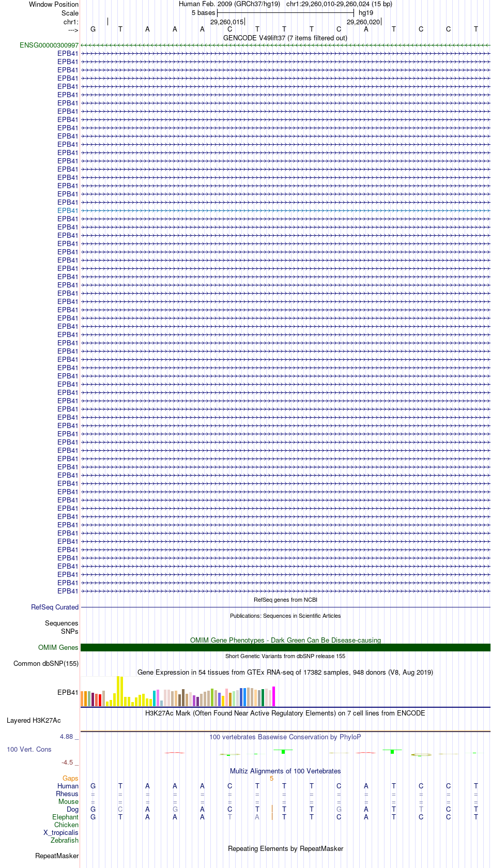Click 'Repeating Elements by RepeatMasker' title
This screenshot has height=868, width=491.
(285, 849)
